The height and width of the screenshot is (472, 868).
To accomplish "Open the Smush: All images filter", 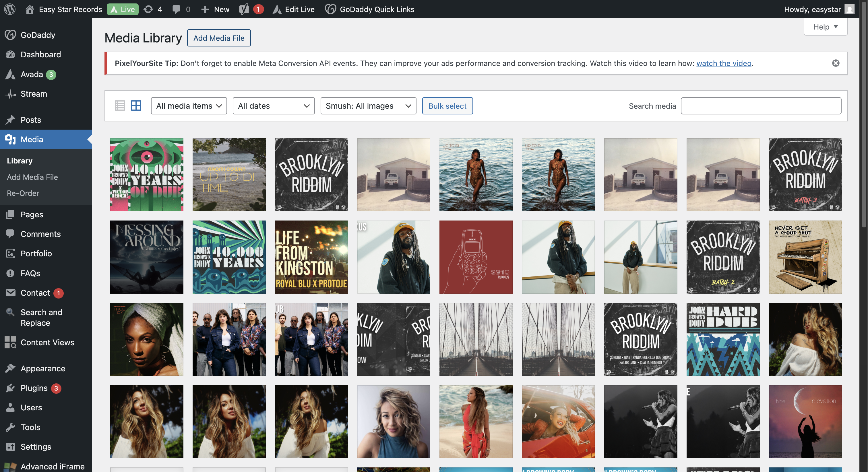I will 368,106.
